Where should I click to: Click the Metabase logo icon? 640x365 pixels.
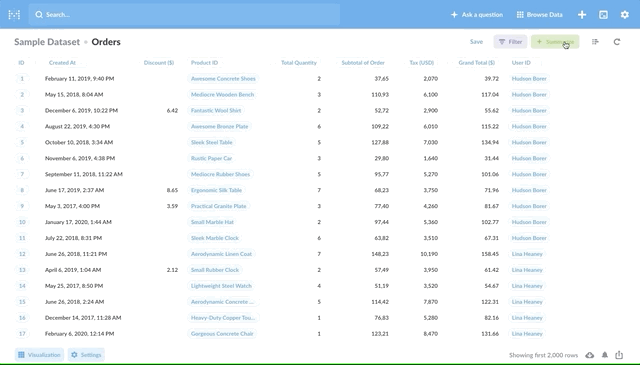point(14,15)
